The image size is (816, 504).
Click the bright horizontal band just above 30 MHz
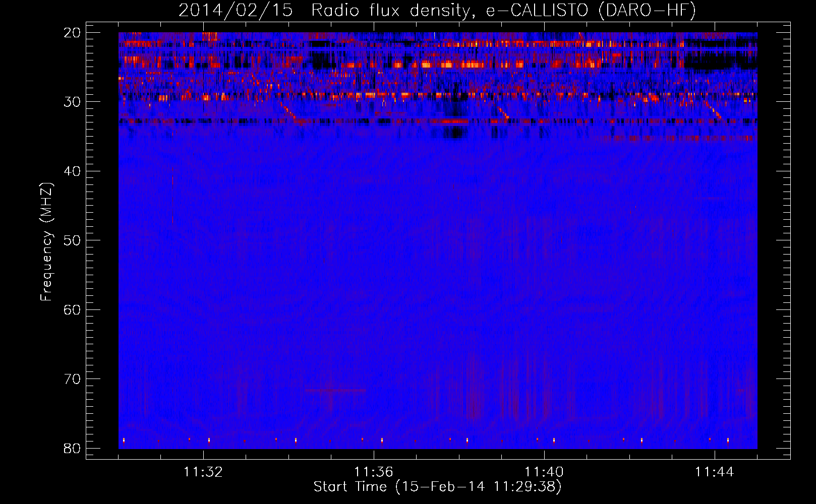438,94
